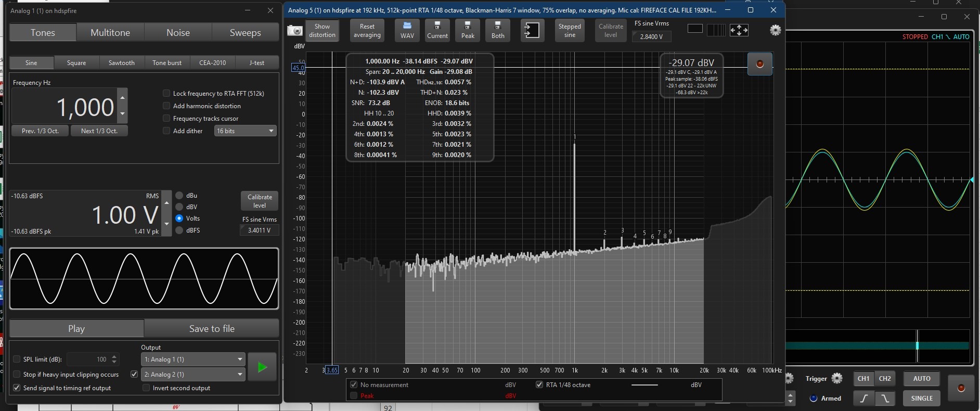Open Trigger settings gear in scope window
Image resolution: width=980 pixels, height=411 pixels.
(836, 378)
